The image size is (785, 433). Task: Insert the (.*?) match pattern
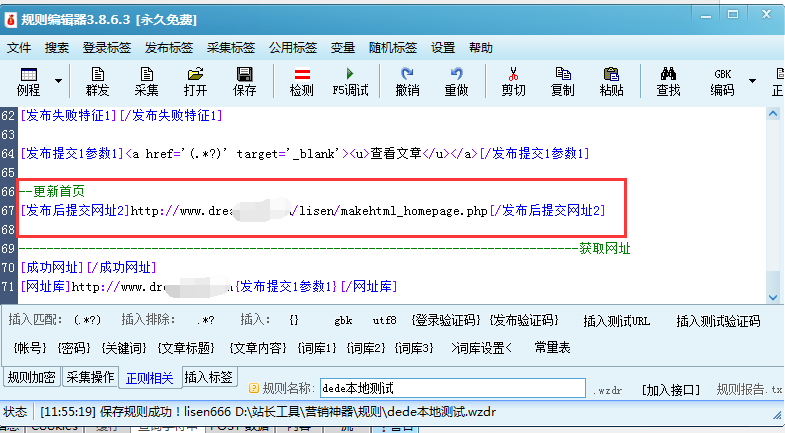(x=87, y=320)
